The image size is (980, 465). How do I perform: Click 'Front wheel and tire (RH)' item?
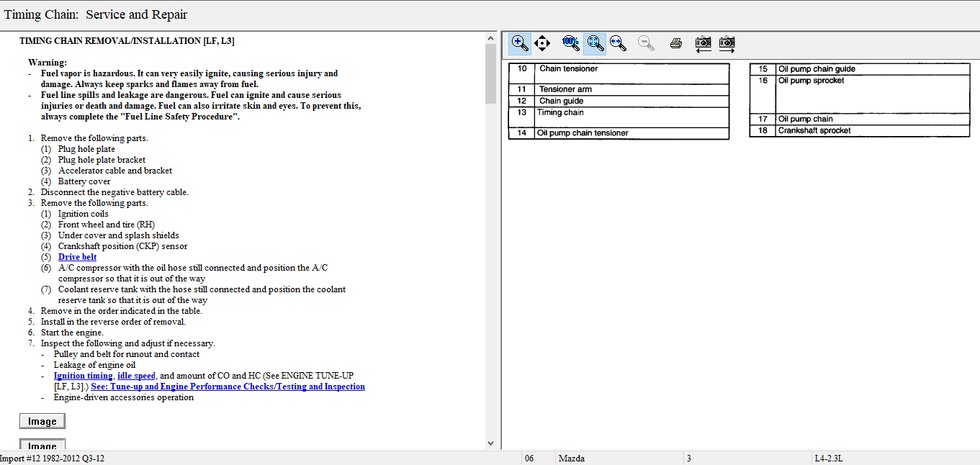(x=107, y=225)
